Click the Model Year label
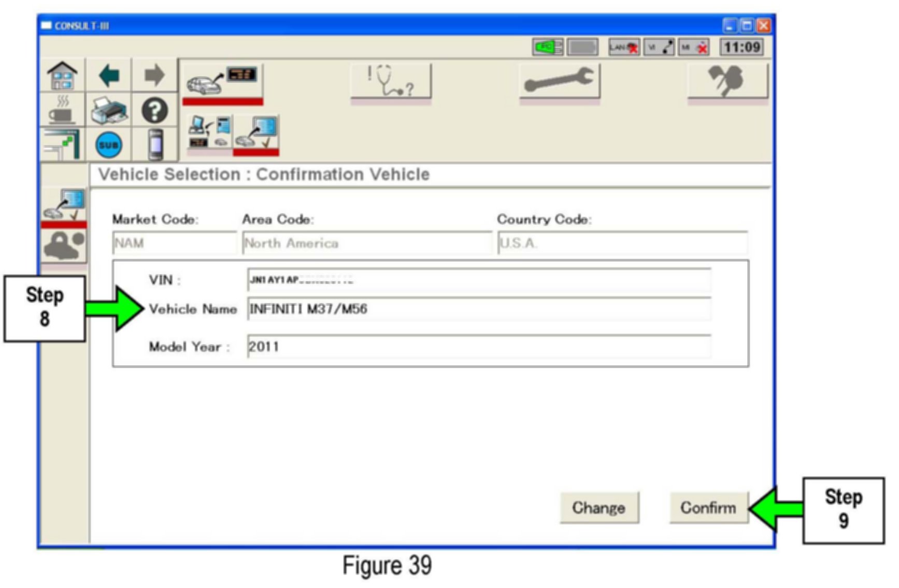Screen dimensions: 899x588 coord(189,347)
